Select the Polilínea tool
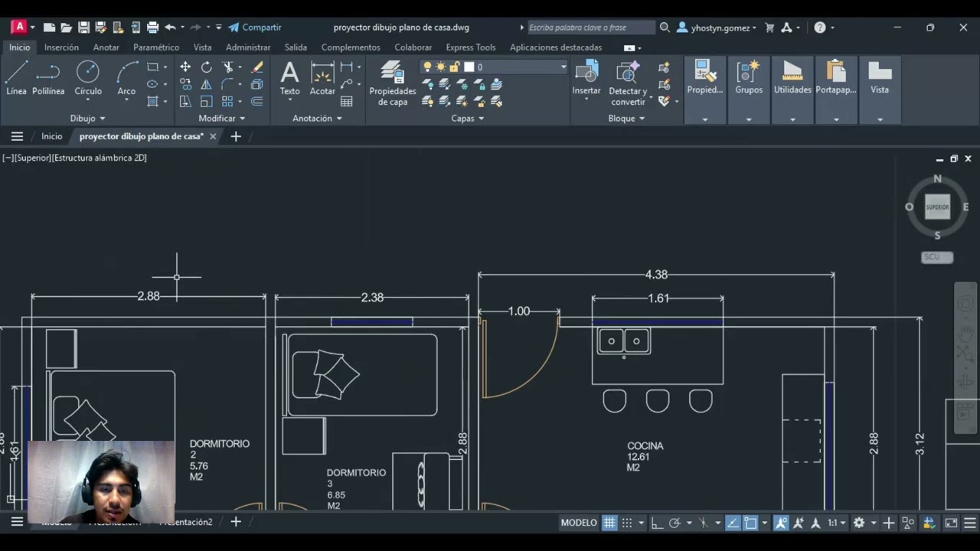The width and height of the screenshot is (980, 551). point(48,79)
